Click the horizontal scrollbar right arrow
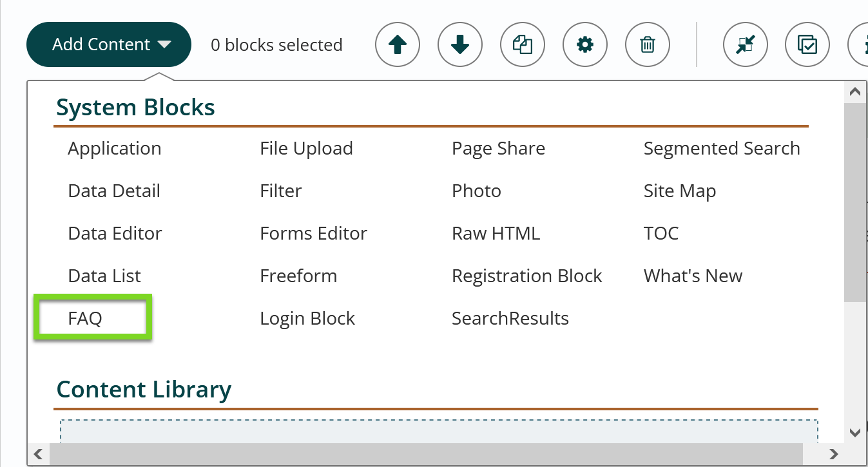Screen dimensions: 868x467 coord(833,453)
